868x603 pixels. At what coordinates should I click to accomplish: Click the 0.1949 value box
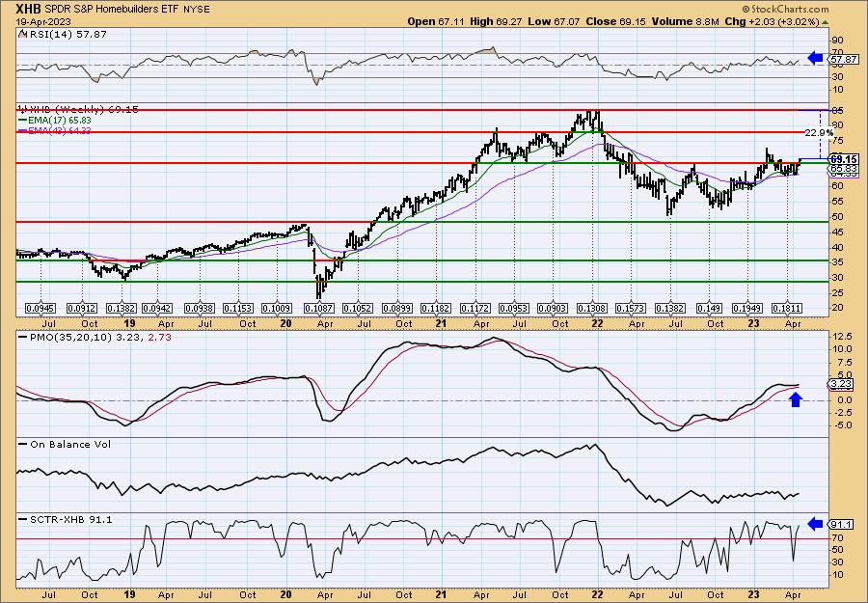[747, 308]
